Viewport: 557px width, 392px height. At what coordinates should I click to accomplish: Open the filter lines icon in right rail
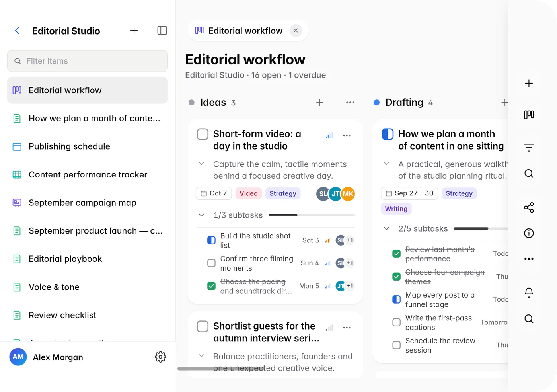(529, 148)
